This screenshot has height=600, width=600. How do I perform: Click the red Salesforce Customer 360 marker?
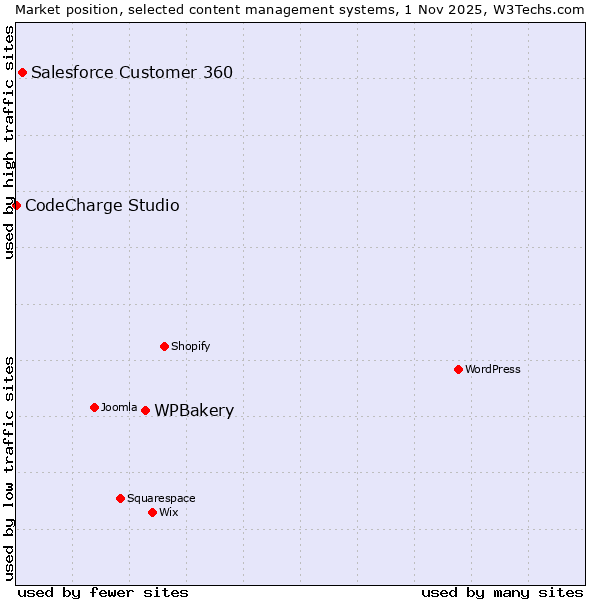pyautogui.click(x=22, y=72)
